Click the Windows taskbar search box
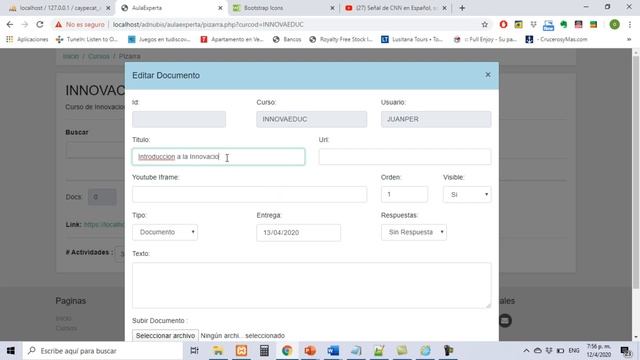Screen dimensions: 640x360 pos(102,351)
